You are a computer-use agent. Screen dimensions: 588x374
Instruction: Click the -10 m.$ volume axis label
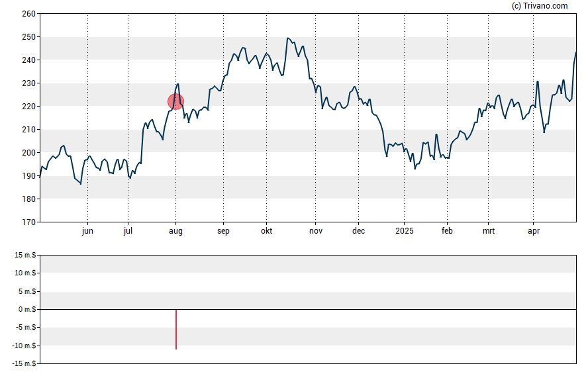[x=24, y=346]
